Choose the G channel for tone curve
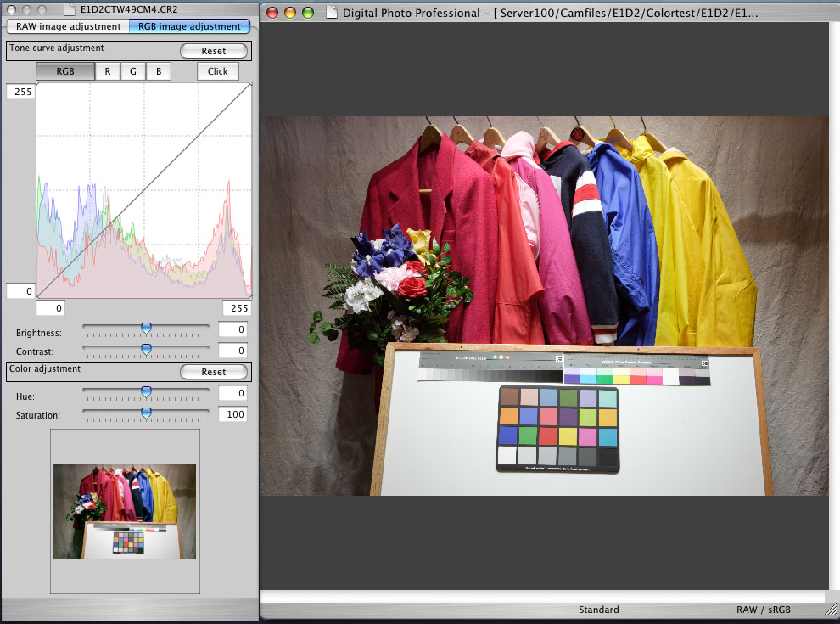The width and height of the screenshot is (840, 624). pos(132,71)
